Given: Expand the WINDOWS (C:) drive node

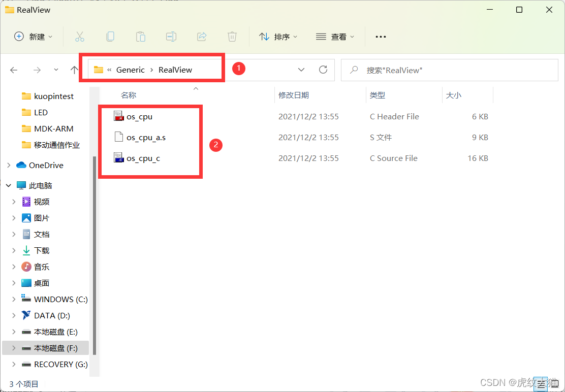Looking at the screenshot, I should tap(14, 300).
